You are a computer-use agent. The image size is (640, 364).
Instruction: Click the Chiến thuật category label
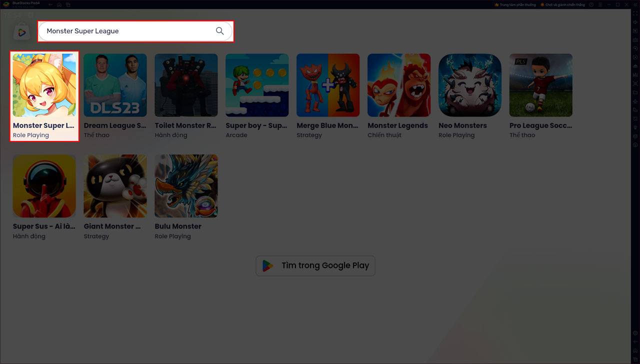pos(384,135)
